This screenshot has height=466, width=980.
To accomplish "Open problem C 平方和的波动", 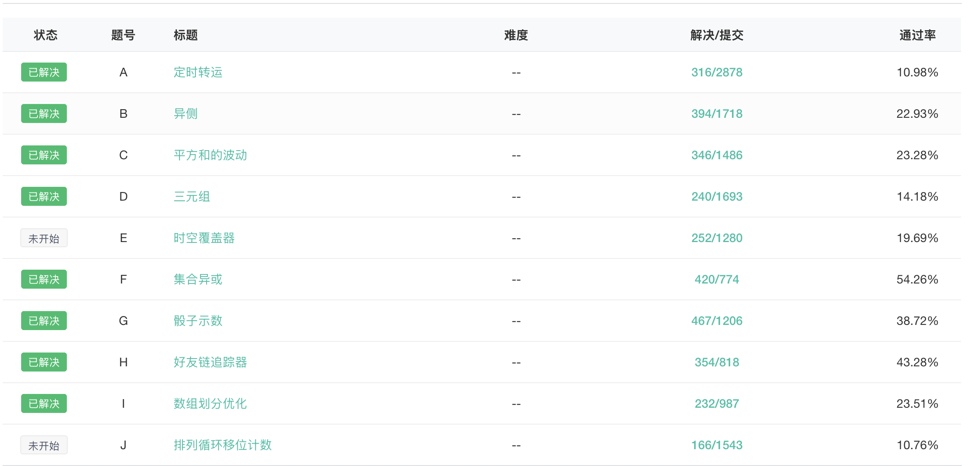I will [210, 155].
